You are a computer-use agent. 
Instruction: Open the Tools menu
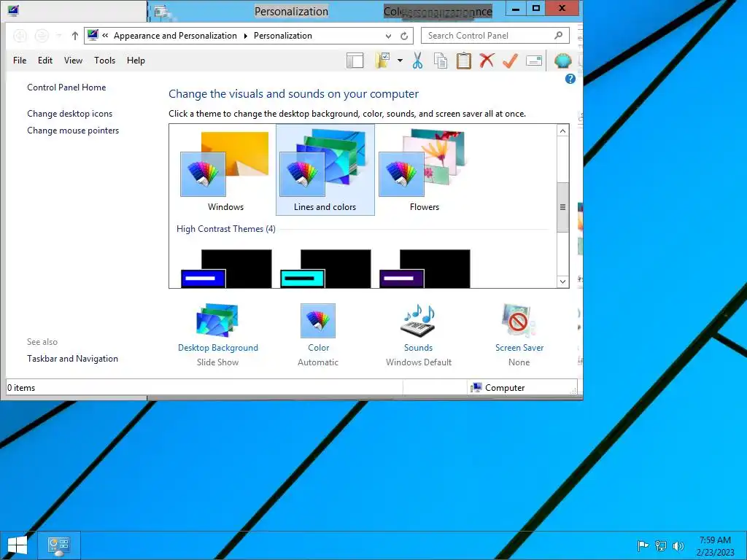pos(105,61)
